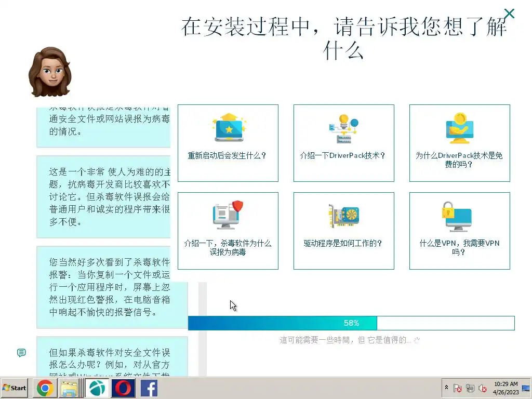This screenshot has width=532, height=399.
Task: Click the padlock monitor VPN icon
Action: click(x=457, y=216)
